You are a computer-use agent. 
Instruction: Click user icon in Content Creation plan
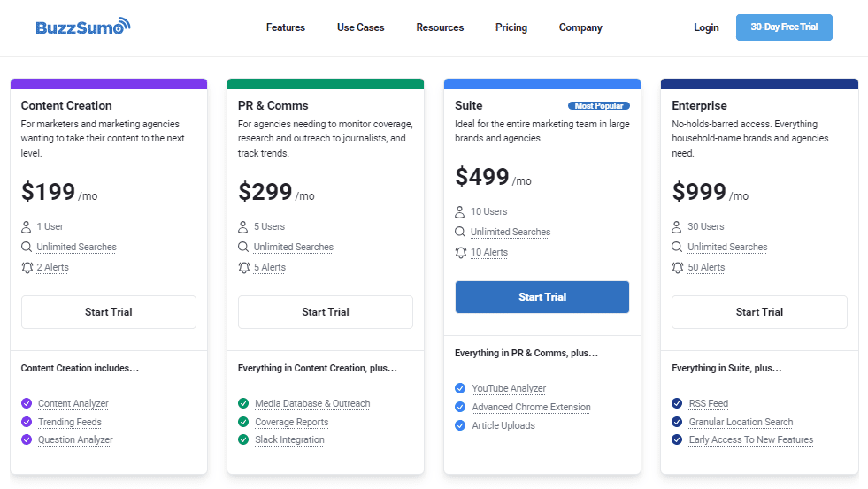[26, 226]
